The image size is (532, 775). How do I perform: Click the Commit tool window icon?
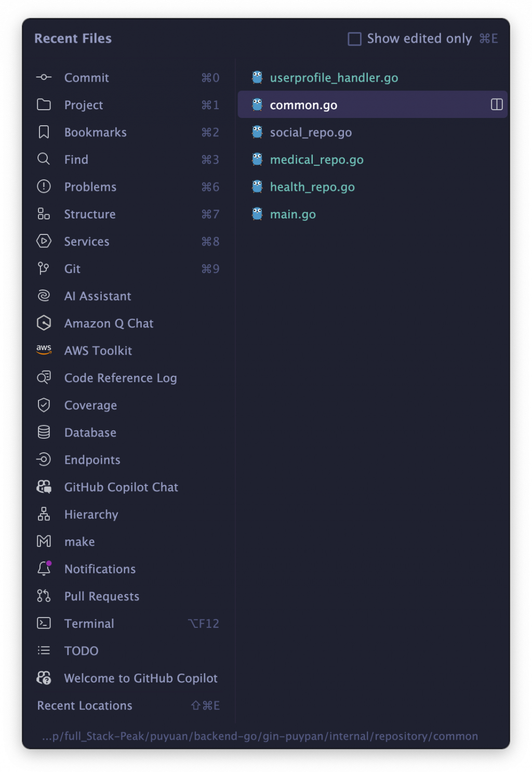44,77
